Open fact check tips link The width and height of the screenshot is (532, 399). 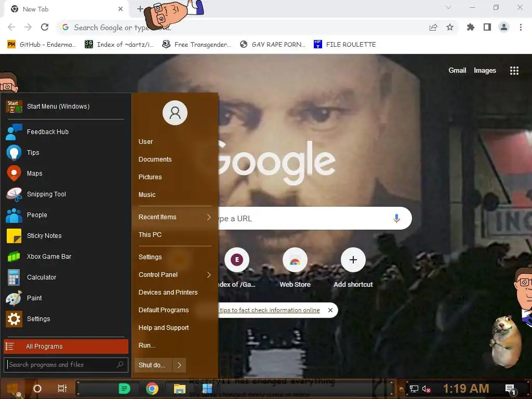pyautogui.click(x=270, y=310)
